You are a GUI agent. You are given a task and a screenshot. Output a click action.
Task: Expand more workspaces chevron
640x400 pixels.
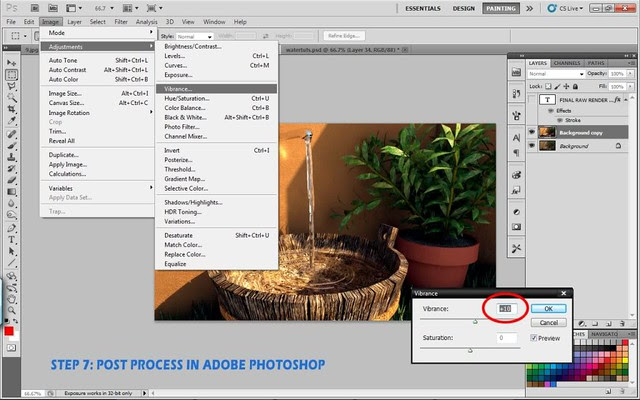point(529,8)
